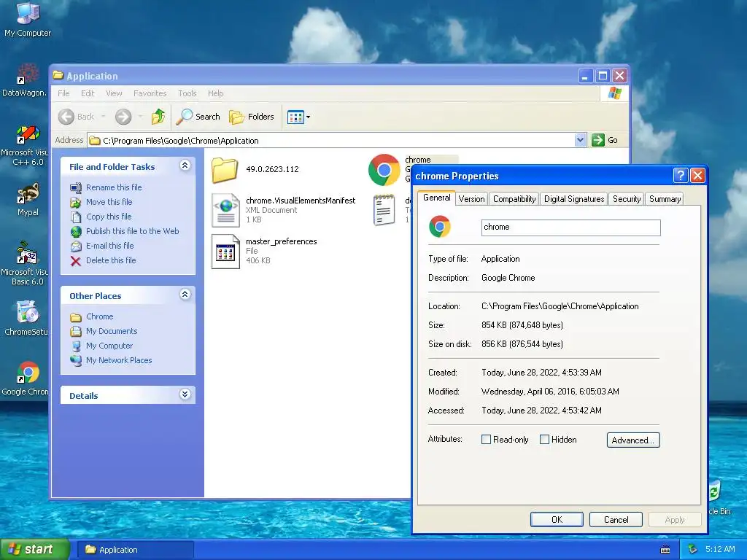Close the chrome Properties dialog
747x560 pixels.
(697, 176)
